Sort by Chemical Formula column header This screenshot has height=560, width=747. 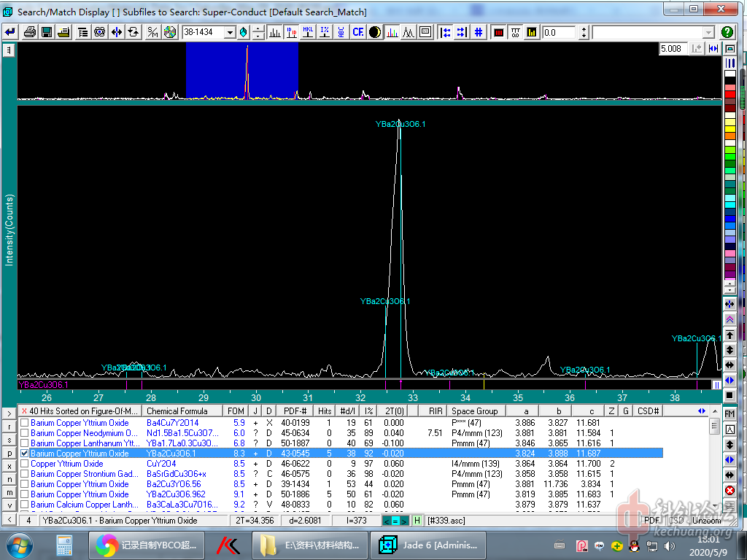click(182, 411)
